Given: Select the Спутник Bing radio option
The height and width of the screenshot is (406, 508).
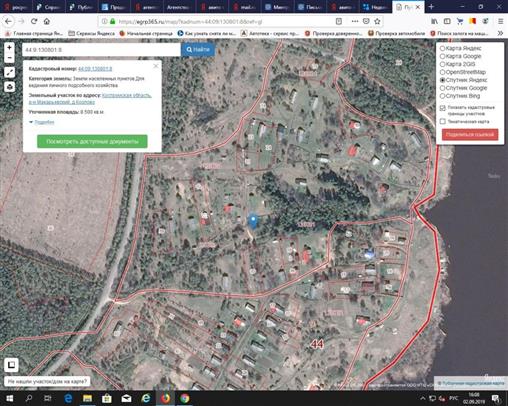Looking at the screenshot, I should point(442,96).
